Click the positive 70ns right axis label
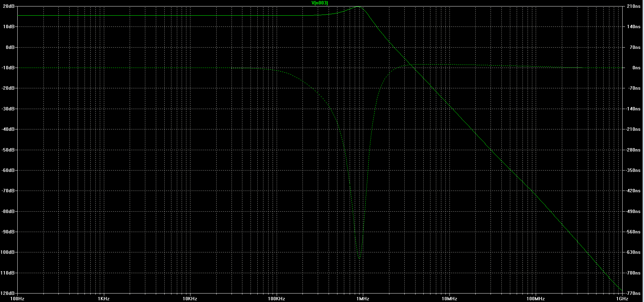Screen dimensions: 644x302 [635, 47]
